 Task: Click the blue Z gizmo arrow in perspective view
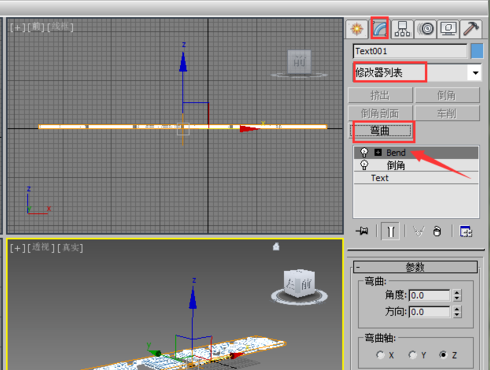click(193, 299)
